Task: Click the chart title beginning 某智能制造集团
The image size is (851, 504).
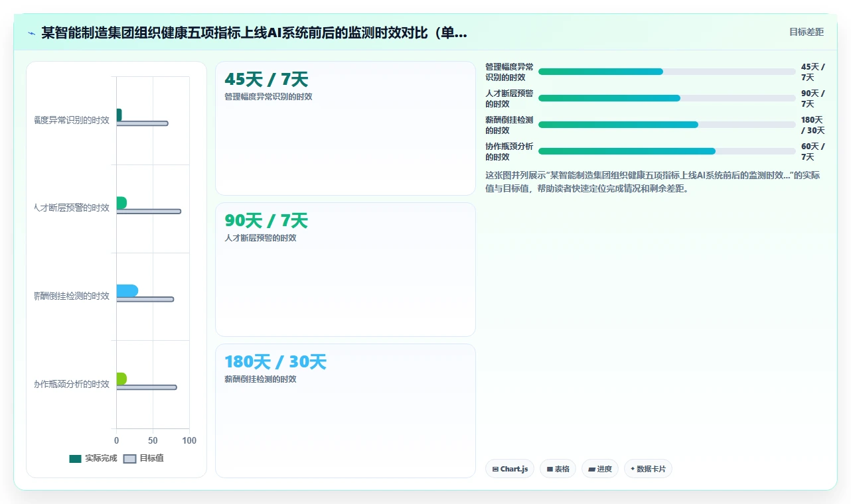Action: point(254,32)
